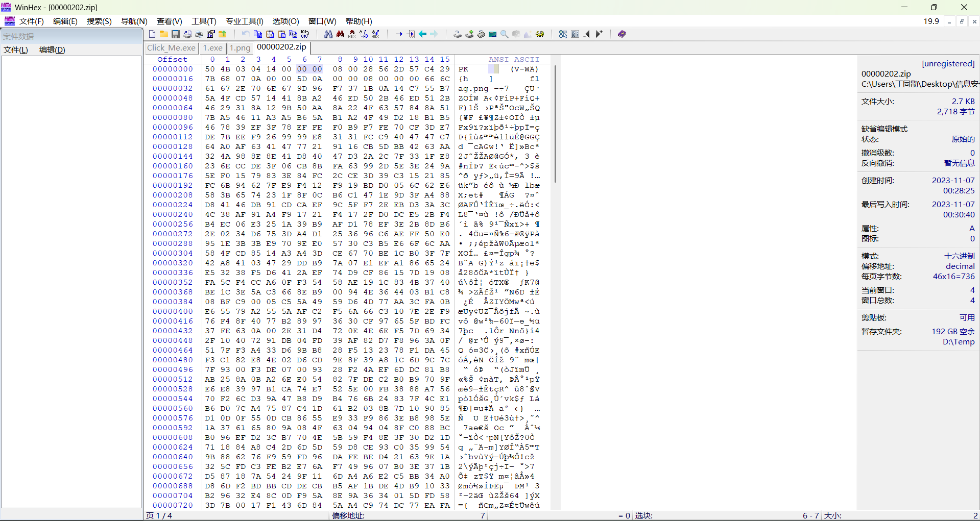Viewport: 980px width, 521px height.
Task: Select the Find Hex Values icon
Action: [x=352, y=34]
